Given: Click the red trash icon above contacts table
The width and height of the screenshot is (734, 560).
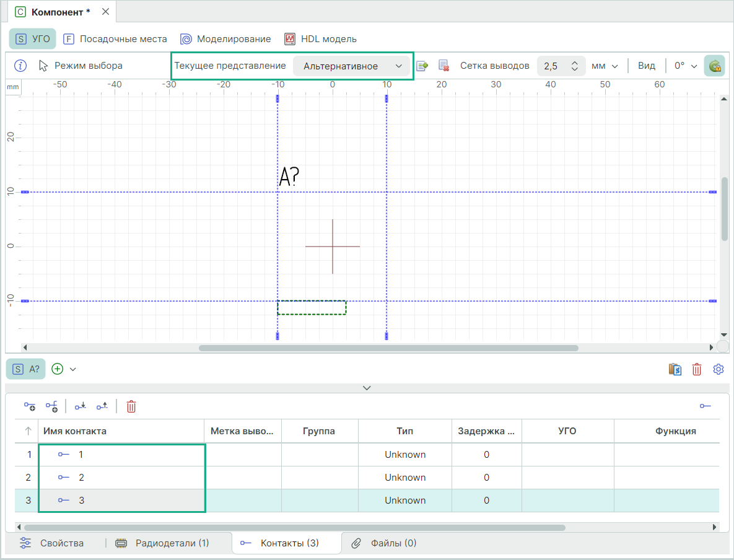Looking at the screenshot, I should (x=131, y=406).
